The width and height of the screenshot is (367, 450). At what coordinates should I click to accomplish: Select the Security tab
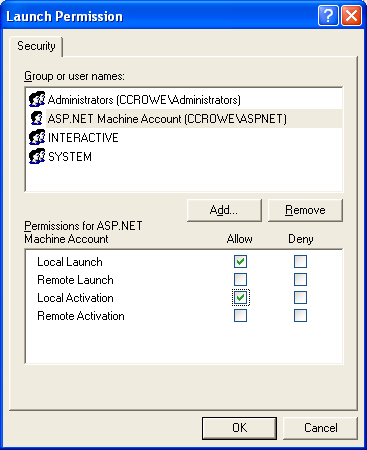[x=36, y=46]
